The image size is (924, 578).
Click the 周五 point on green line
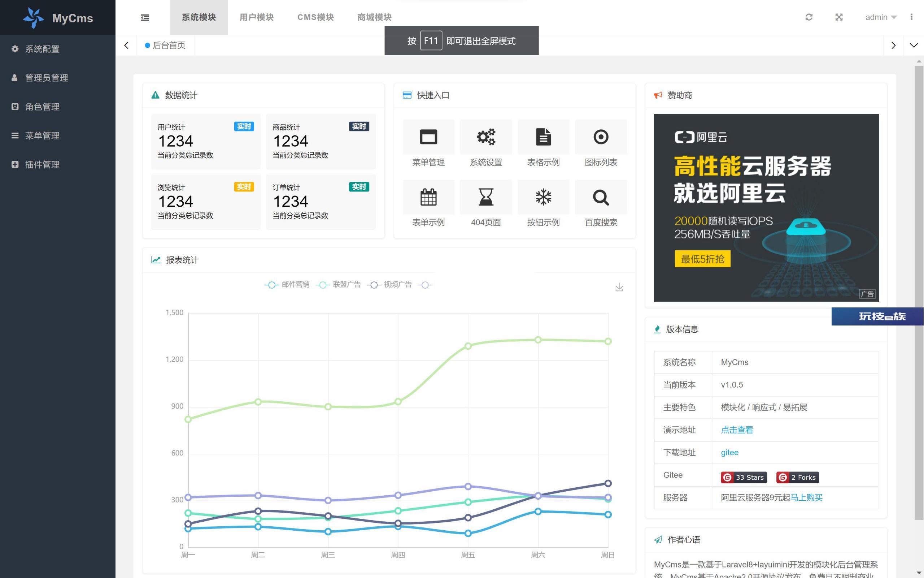click(468, 346)
